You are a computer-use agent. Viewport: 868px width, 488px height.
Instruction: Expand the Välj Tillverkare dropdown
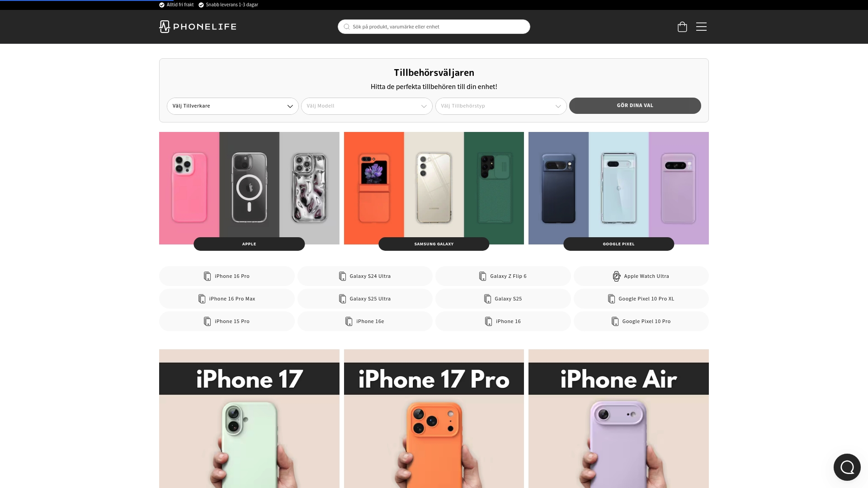point(232,106)
